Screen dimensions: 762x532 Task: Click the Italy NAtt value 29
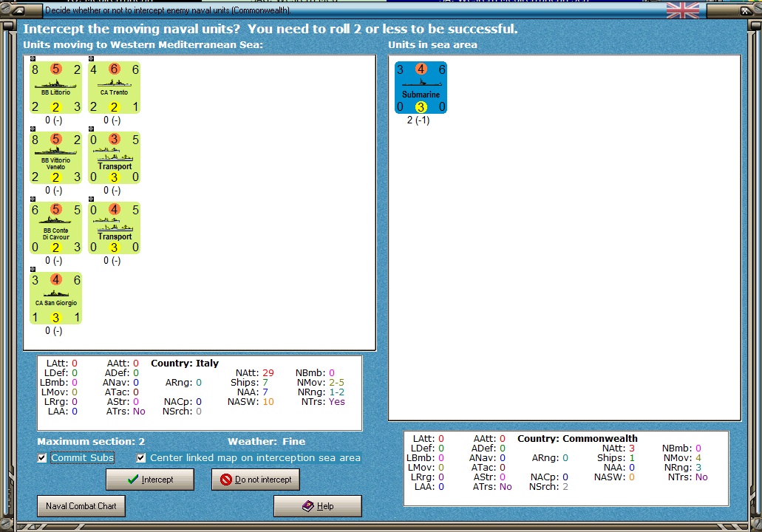[x=268, y=373]
